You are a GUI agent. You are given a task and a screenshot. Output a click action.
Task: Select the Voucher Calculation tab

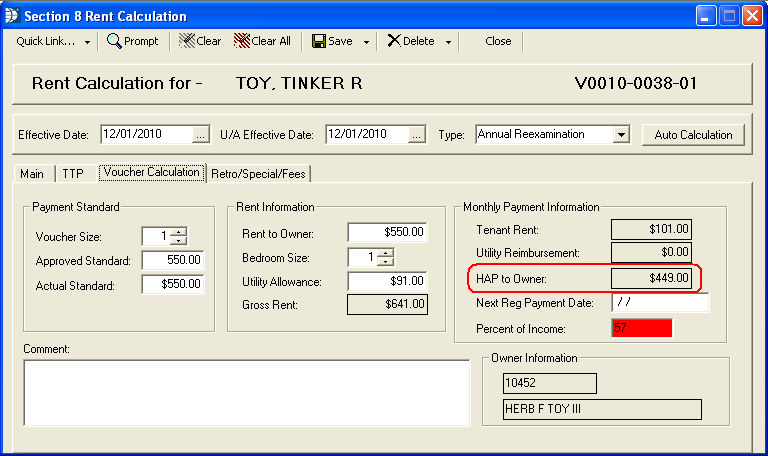coord(152,172)
